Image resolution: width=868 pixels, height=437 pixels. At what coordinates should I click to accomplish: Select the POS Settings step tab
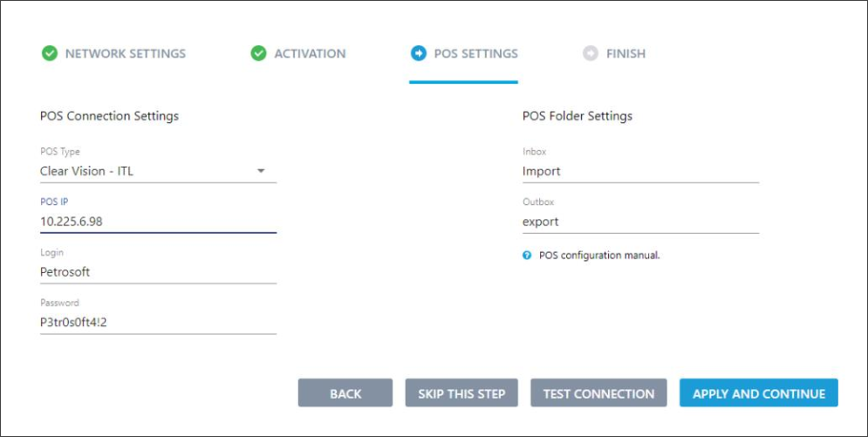point(464,54)
